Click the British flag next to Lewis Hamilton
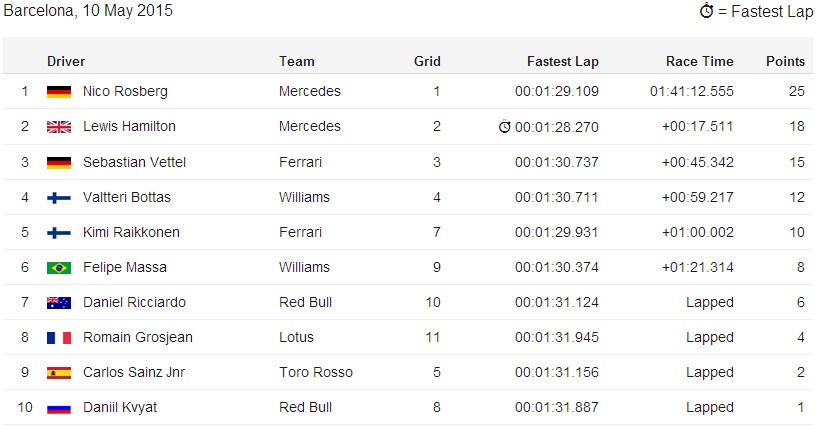The image size is (817, 426). coord(58,127)
